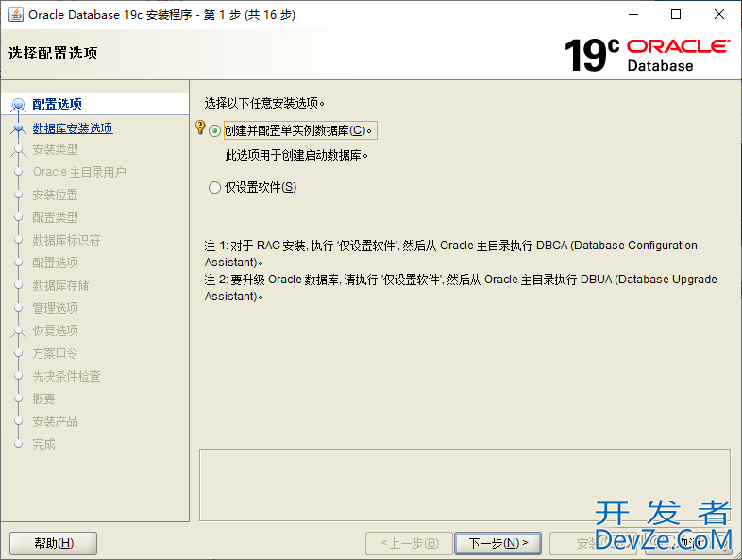Click the empty message text area
This screenshot has height=560, width=742.
click(x=464, y=484)
